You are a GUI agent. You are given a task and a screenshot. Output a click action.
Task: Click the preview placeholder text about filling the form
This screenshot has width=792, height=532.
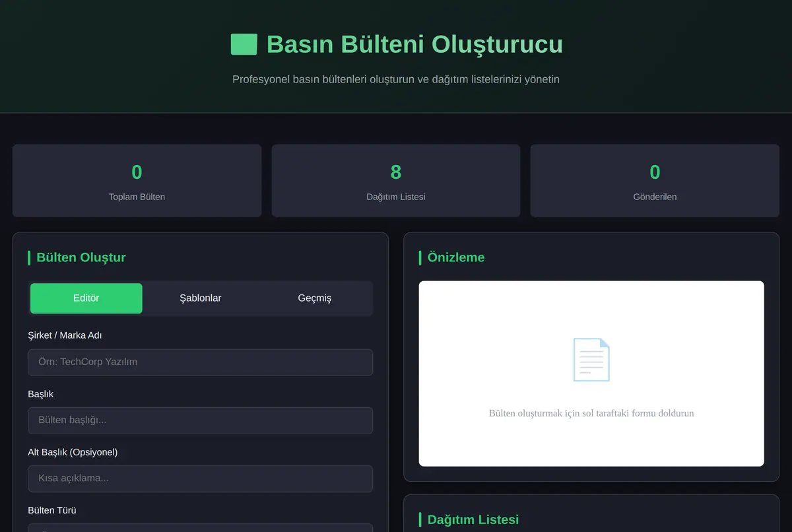tap(591, 413)
